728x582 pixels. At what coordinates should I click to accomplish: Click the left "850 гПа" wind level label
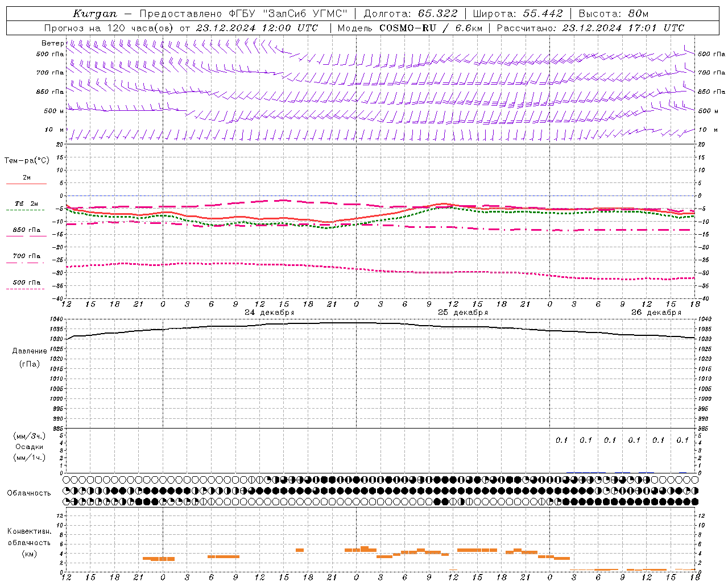point(50,92)
